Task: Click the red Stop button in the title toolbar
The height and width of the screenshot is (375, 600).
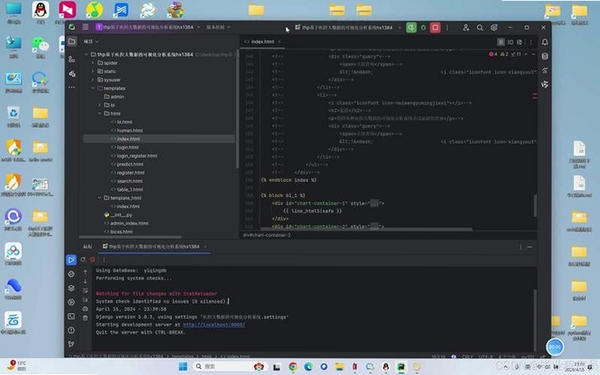Action: (x=435, y=28)
